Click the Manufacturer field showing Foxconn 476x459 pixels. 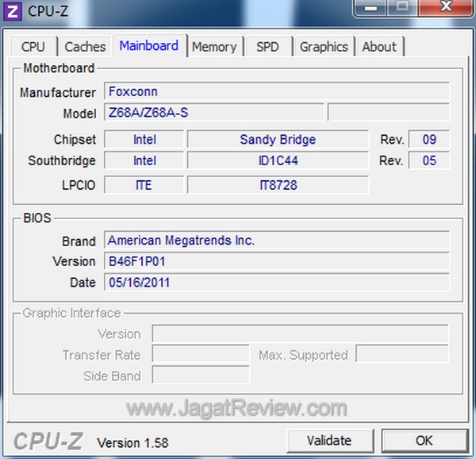pos(277,91)
